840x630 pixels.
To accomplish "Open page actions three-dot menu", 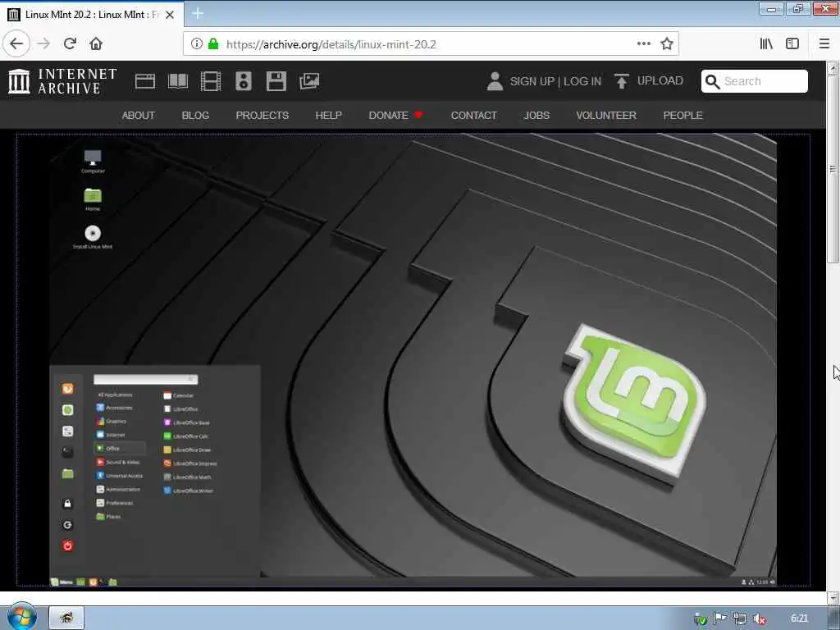I will 644,44.
